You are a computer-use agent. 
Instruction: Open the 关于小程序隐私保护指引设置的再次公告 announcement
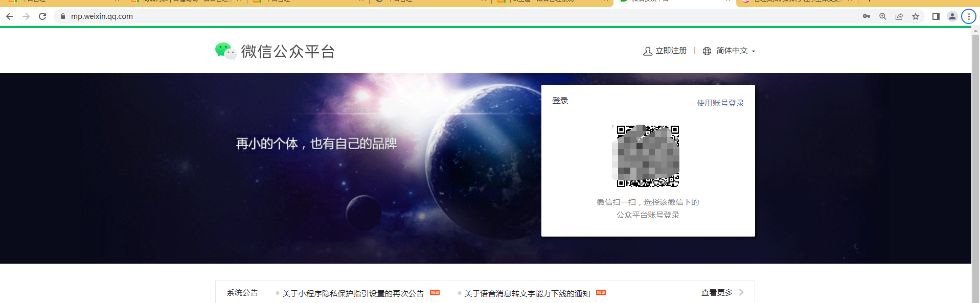coord(353,293)
